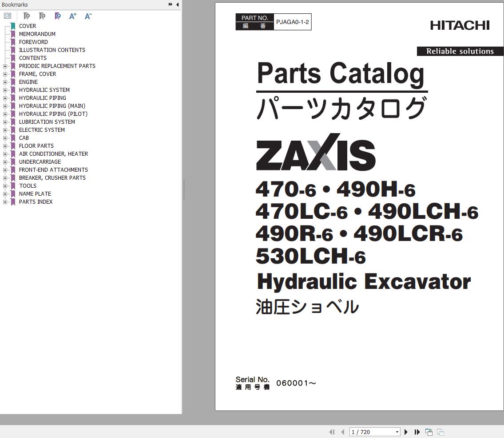Click the NAME PLATE bookmark ribbon icon
504x438 pixels.
(x=13, y=194)
